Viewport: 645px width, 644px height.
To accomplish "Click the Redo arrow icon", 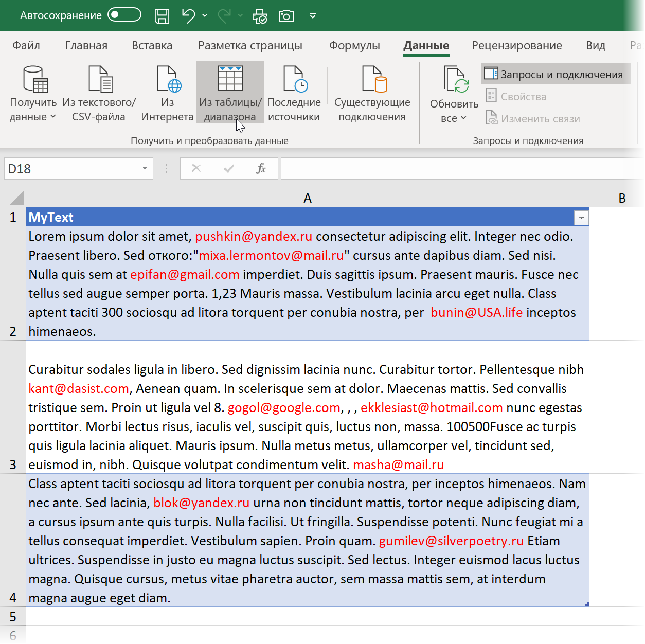I will coord(224,15).
